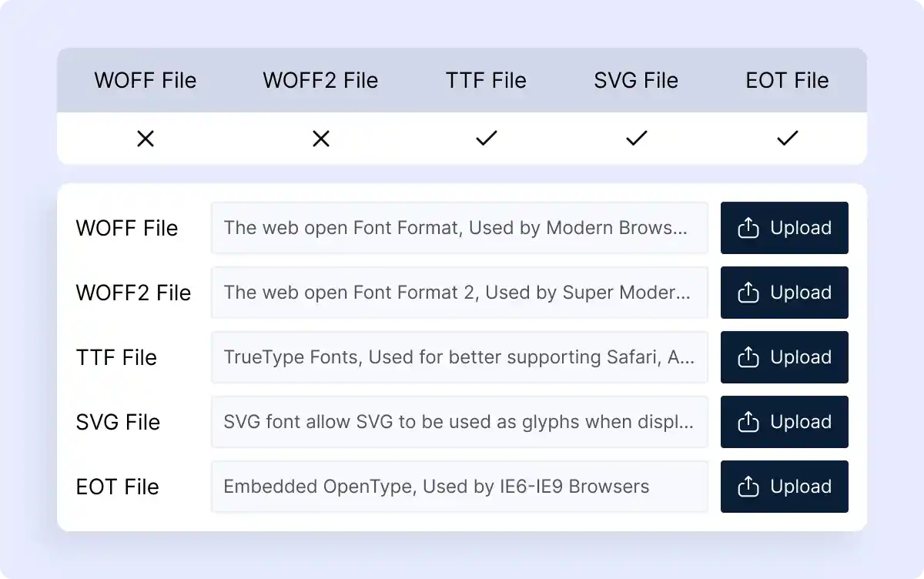This screenshot has height=579, width=924.
Task: Click the X mark under WOFF File
Action: pos(146,139)
